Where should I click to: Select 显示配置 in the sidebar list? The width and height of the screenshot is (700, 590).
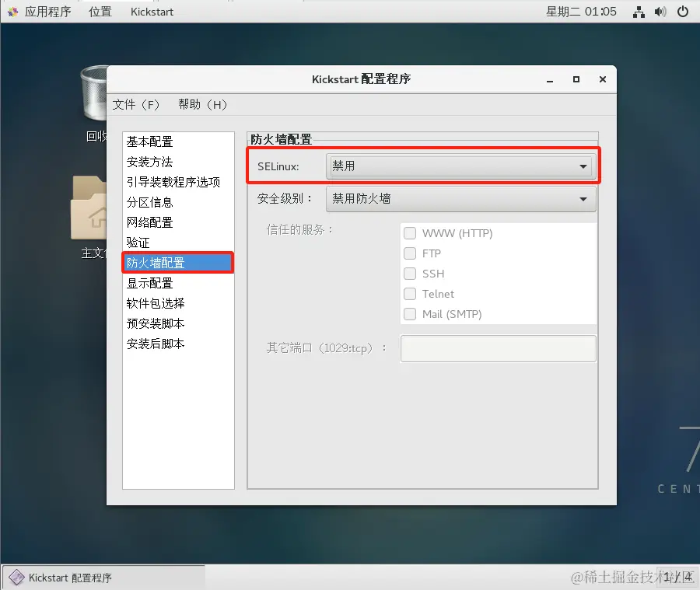pos(178,284)
